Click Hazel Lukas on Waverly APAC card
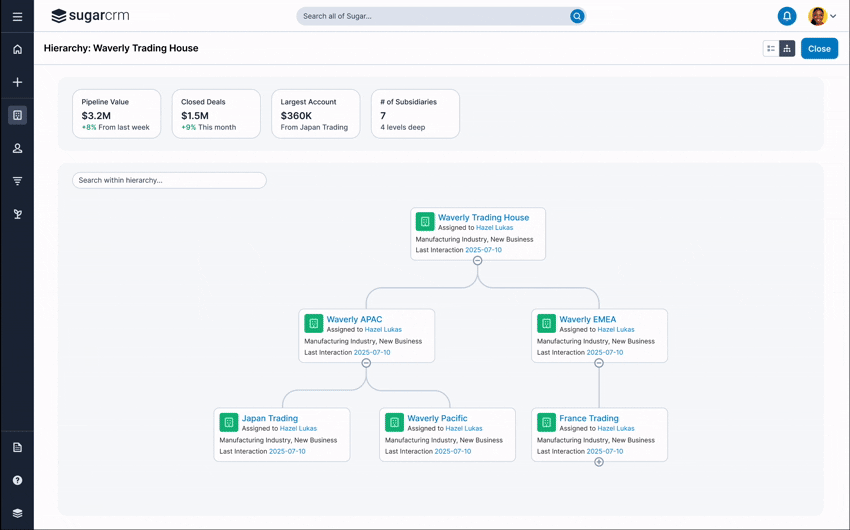850x530 pixels. pos(383,329)
